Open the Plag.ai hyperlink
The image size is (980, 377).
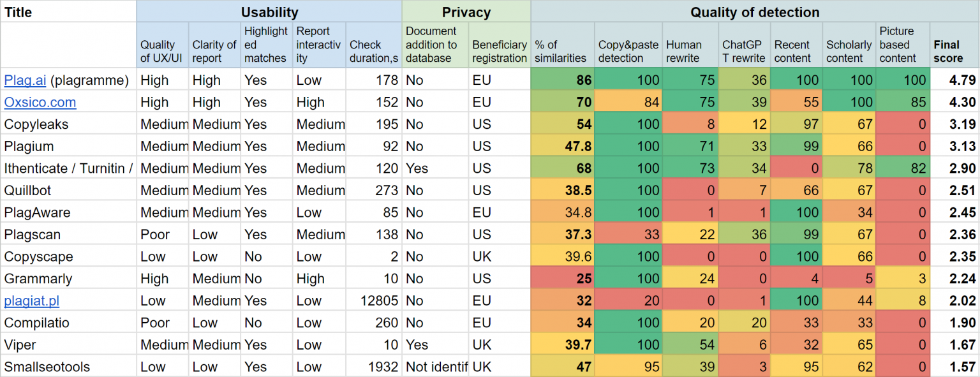click(26, 80)
